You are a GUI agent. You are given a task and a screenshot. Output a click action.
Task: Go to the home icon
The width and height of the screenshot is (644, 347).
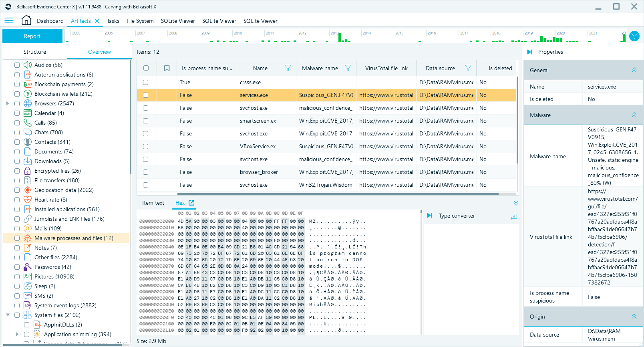[26, 20]
